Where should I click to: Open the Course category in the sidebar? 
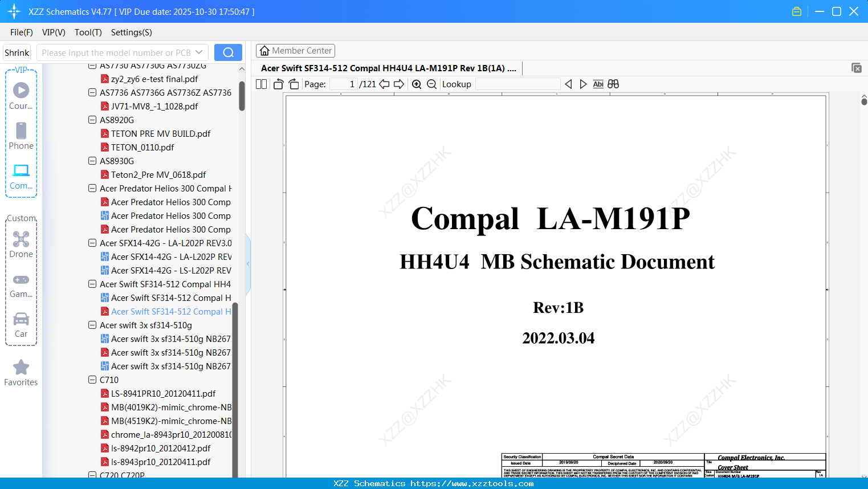pos(21,96)
